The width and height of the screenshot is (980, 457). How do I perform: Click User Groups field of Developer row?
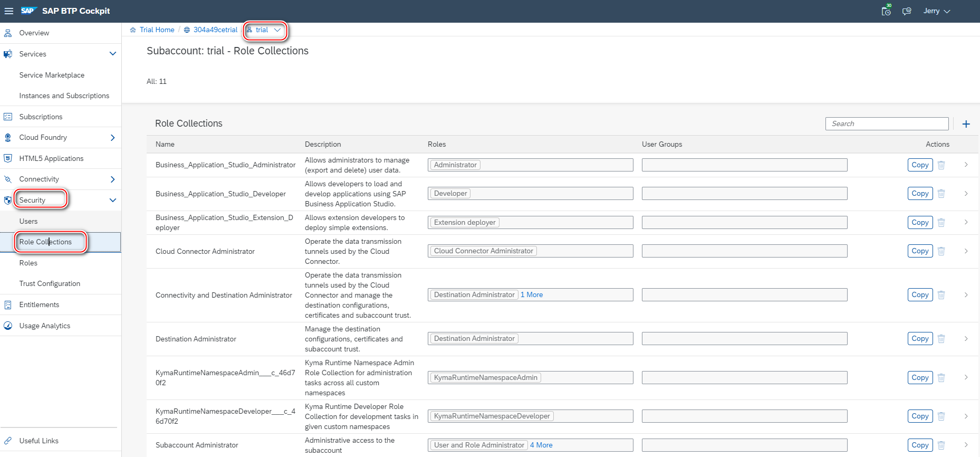click(744, 194)
